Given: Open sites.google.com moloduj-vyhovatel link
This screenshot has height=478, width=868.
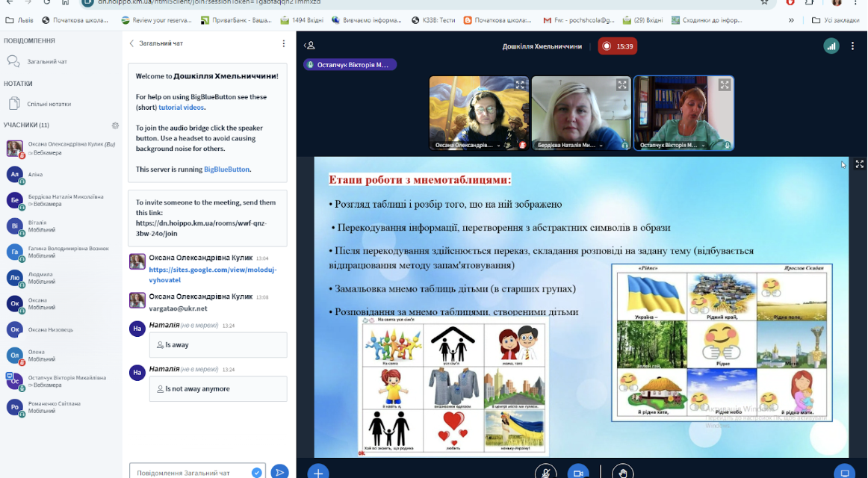Looking at the screenshot, I should pos(213,274).
